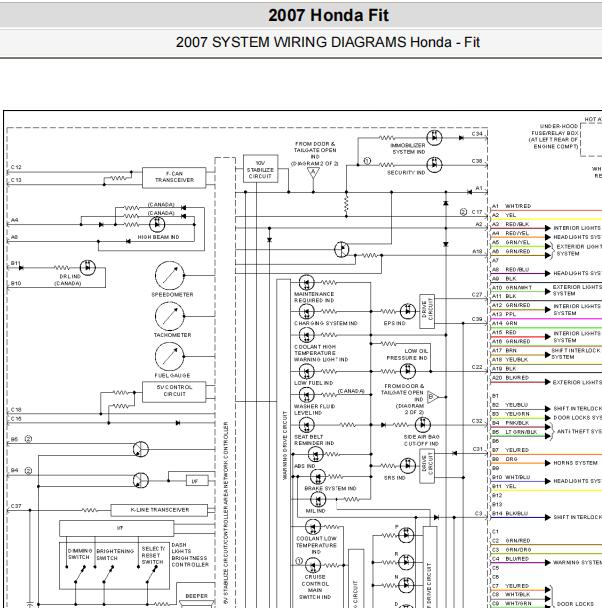Select the High Beam Ind LED symbol

(157, 224)
